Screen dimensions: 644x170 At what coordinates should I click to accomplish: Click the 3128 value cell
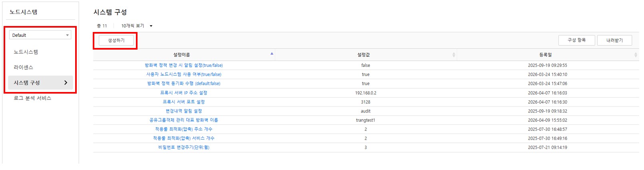(366, 102)
